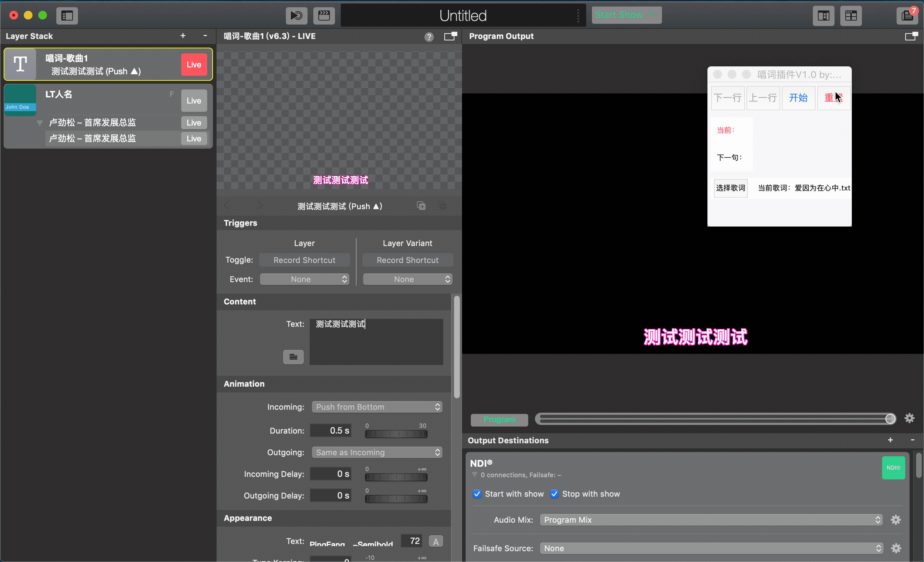Toggle NDI Start with show checkbox
The image size is (924, 562).
pyautogui.click(x=476, y=493)
